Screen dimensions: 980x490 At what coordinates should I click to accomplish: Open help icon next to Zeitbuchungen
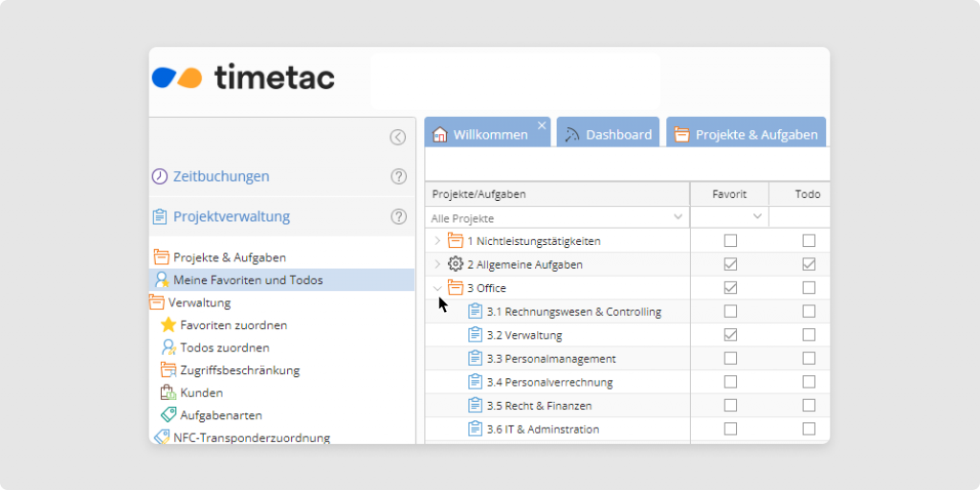pyautogui.click(x=399, y=176)
